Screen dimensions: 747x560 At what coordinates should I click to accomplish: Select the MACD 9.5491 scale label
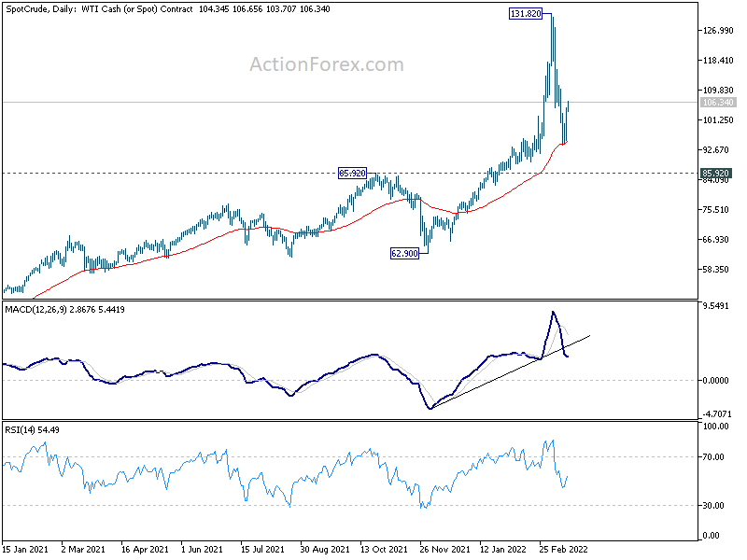[x=715, y=306]
